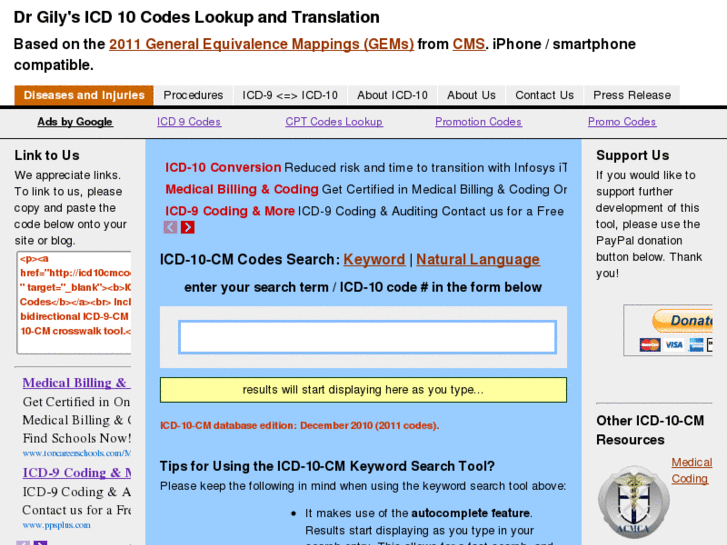Click the red next-arrow ad icon

tap(187, 227)
